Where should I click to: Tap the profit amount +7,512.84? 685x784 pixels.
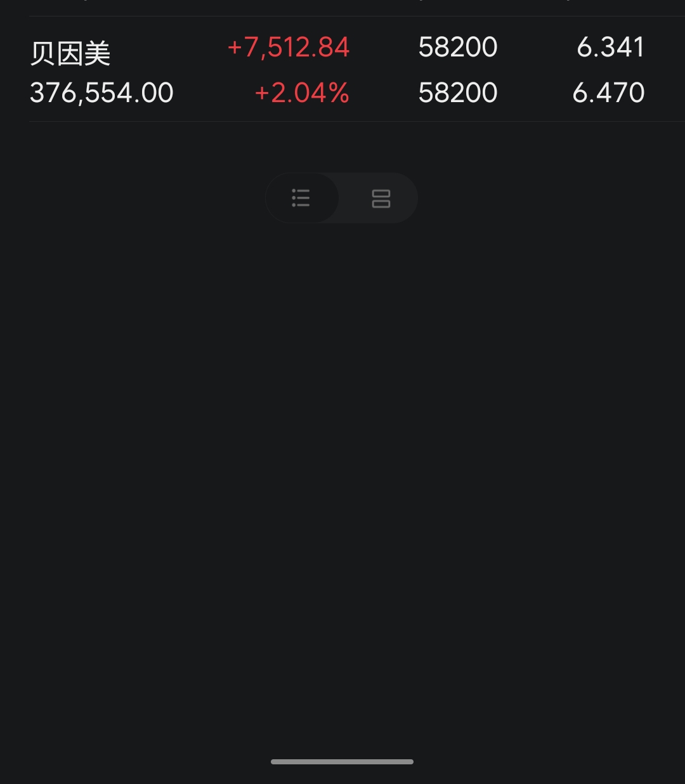[x=289, y=48]
